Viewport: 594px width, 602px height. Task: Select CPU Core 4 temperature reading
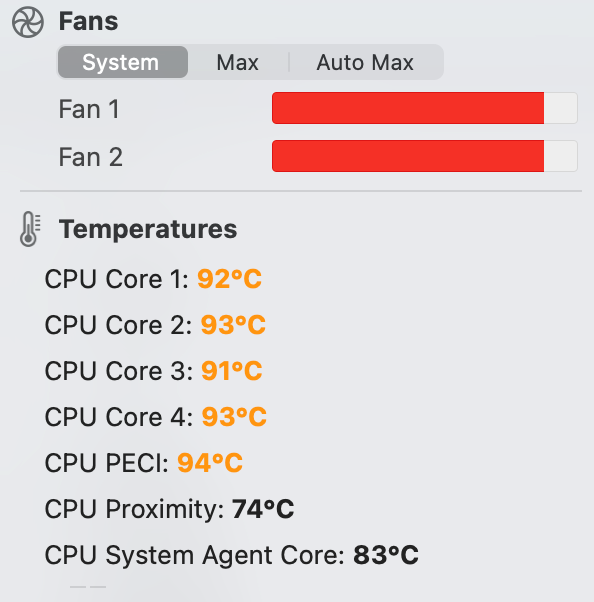[x=156, y=417]
